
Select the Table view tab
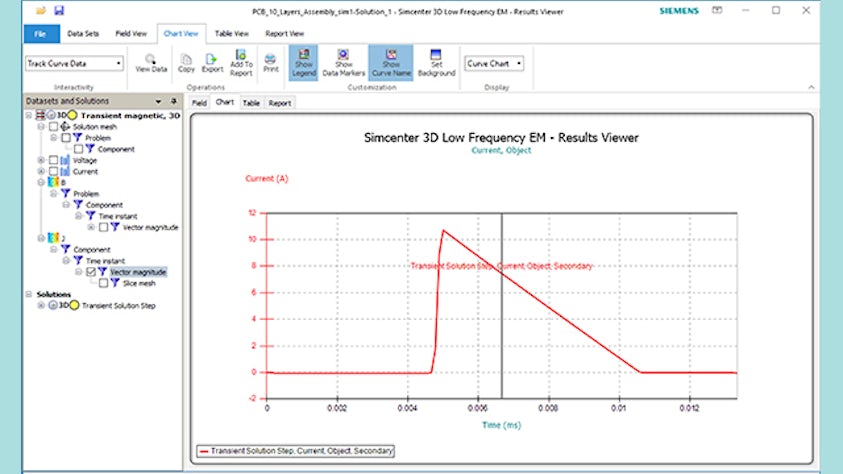pos(251,103)
